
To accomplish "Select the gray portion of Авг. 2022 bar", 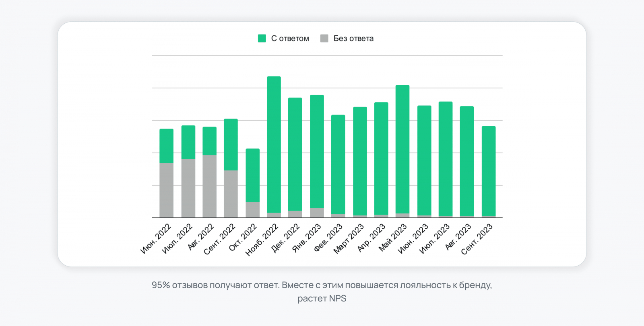I will pyautogui.click(x=209, y=186).
